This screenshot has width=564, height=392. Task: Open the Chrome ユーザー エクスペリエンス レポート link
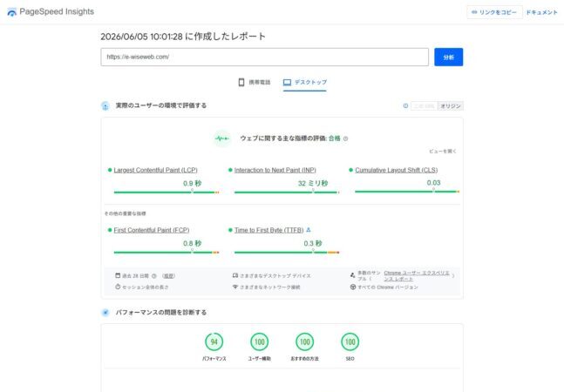coord(417,276)
